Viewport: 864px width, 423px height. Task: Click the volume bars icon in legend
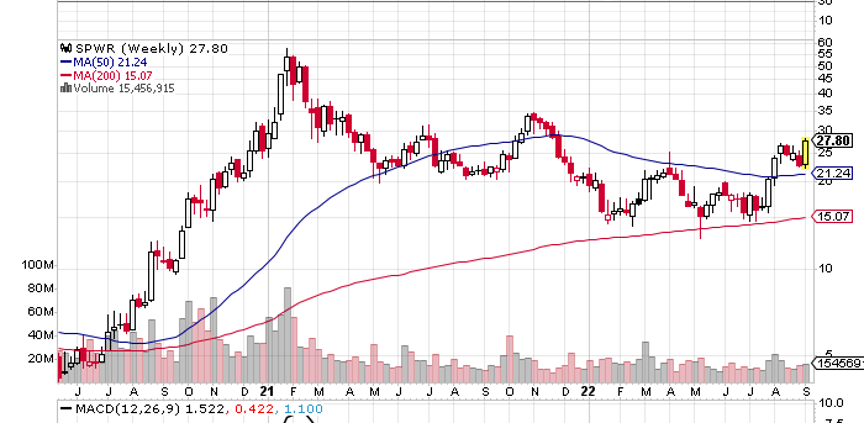65,88
